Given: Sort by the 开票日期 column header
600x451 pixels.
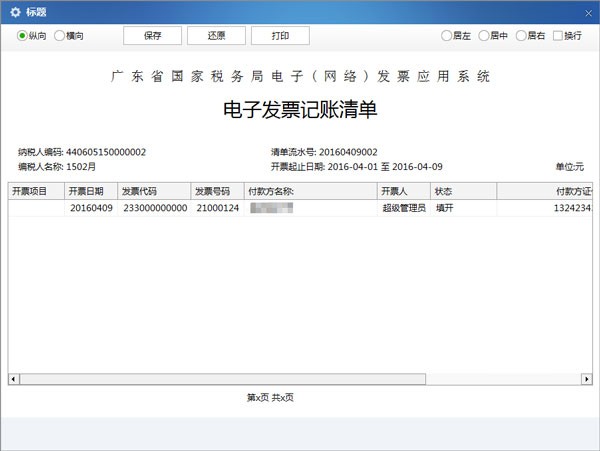Looking at the screenshot, I should 90,191.
